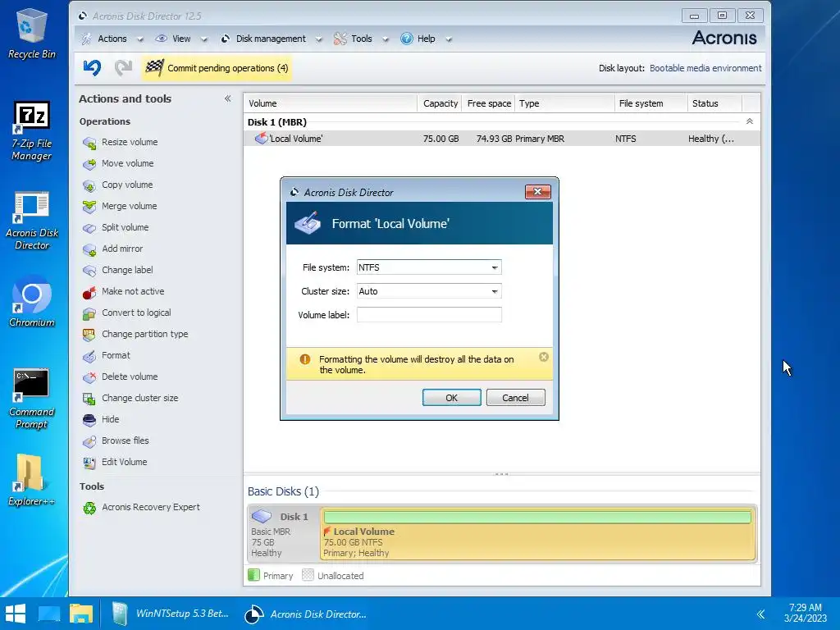840x630 pixels.
Task: Sort by the File system column
Action: (651, 103)
